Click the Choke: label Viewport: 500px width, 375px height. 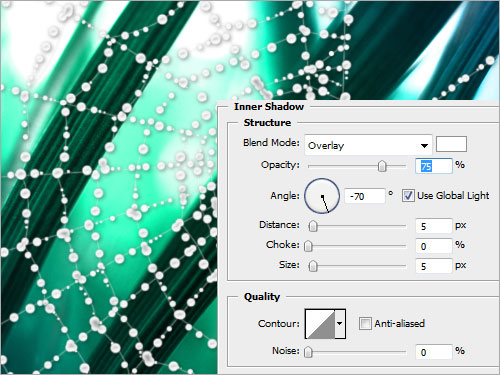[283, 245]
